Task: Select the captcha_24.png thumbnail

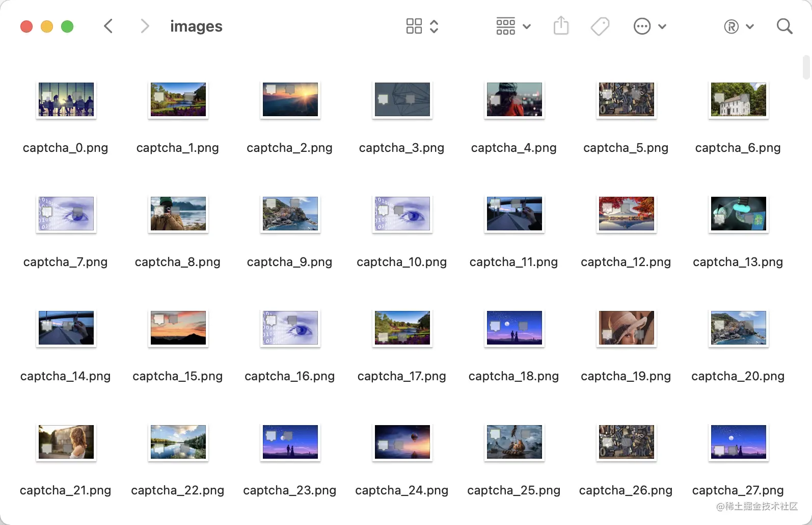Action: coord(402,442)
